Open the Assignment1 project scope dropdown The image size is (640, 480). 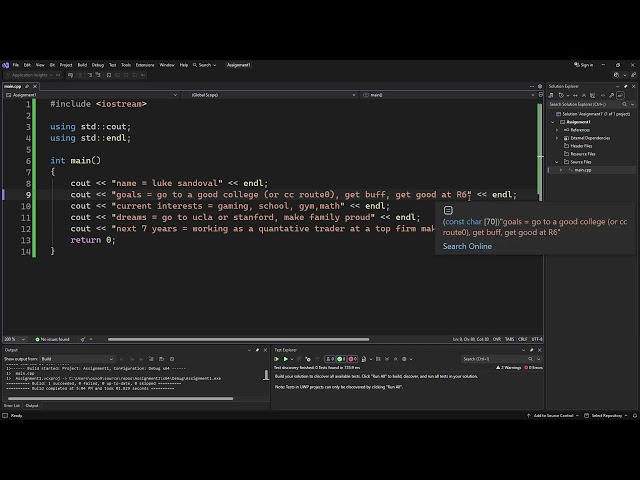[x=91, y=95]
